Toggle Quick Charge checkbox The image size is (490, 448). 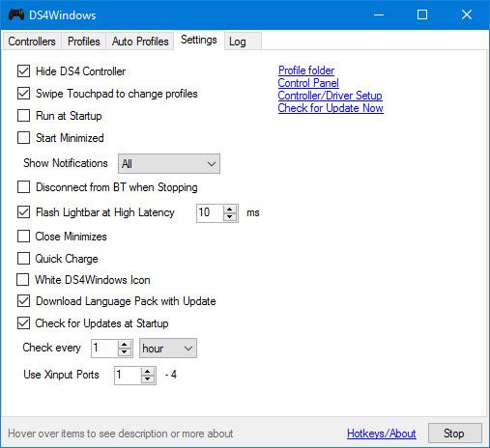point(23,259)
